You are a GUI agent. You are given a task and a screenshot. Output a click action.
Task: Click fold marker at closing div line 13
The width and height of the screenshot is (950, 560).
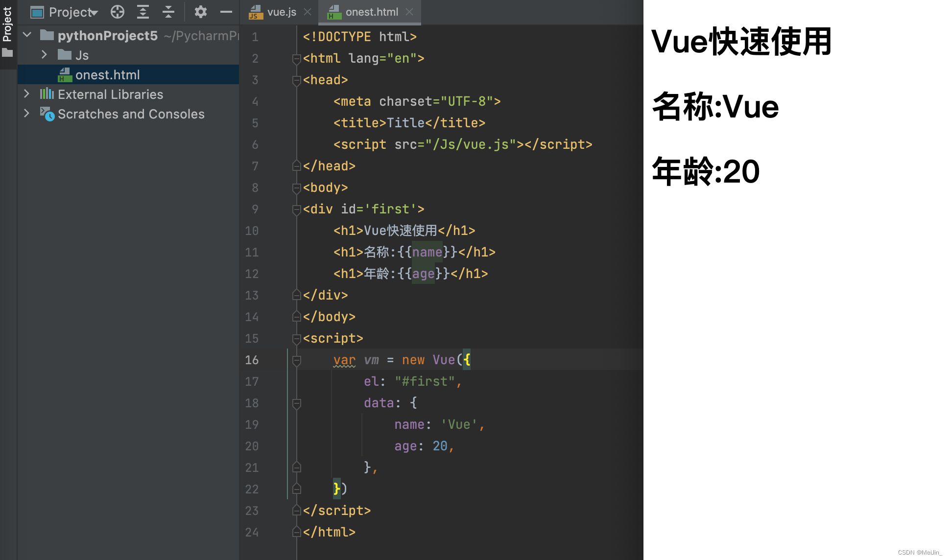click(296, 295)
